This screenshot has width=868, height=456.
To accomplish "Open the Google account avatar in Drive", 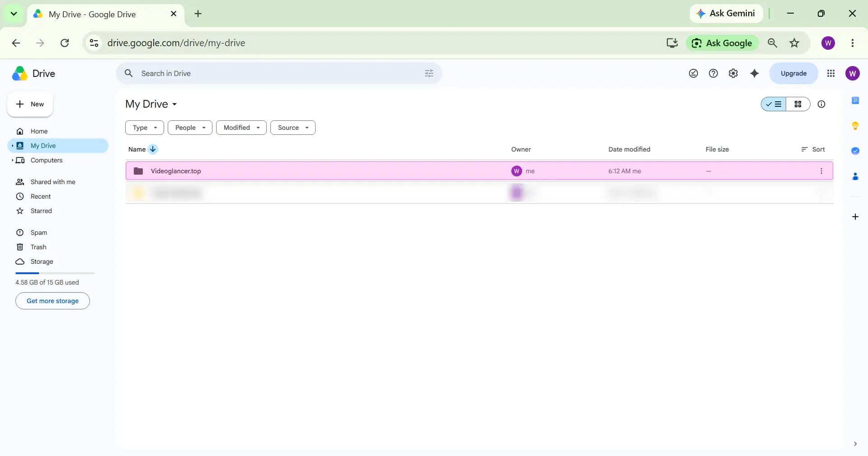I will coord(853,73).
